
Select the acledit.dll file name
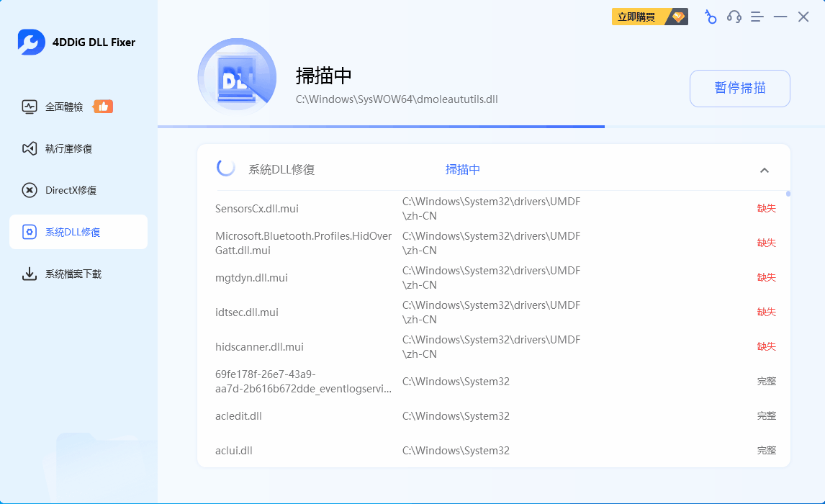tap(238, 416)
